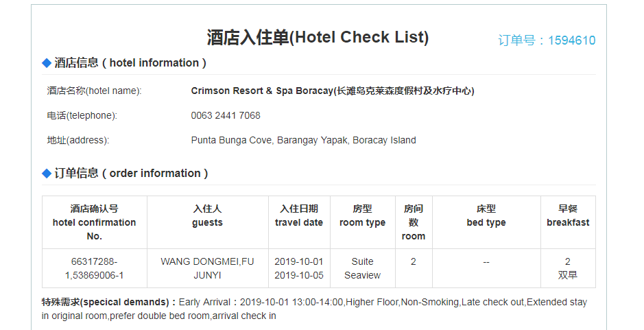
Task: Click the breakfast column header
Action: pos(567,215)
